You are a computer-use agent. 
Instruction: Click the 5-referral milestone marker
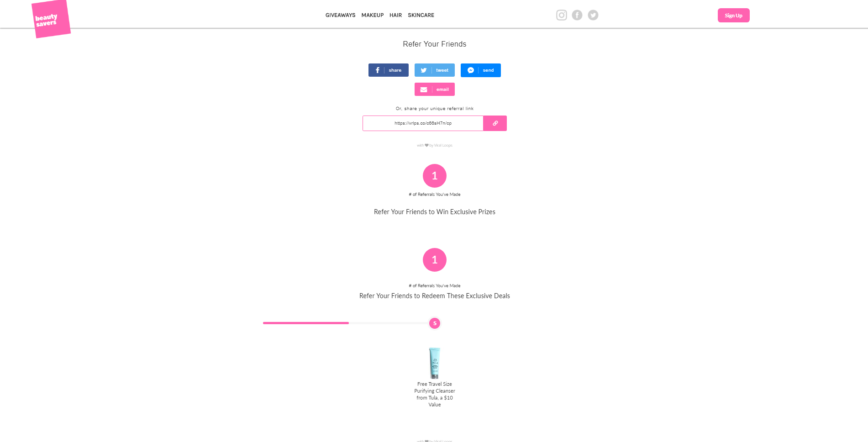click(x=435, y=323)
